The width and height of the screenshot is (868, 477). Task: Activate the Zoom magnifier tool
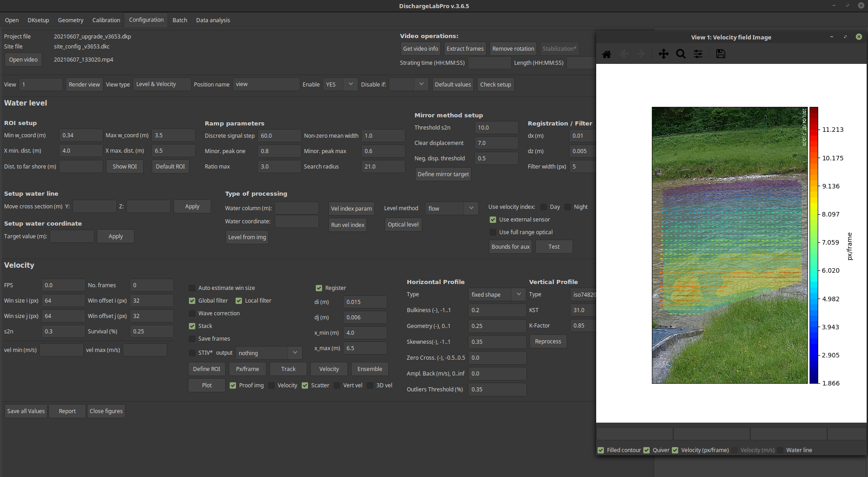coord(680,54)
